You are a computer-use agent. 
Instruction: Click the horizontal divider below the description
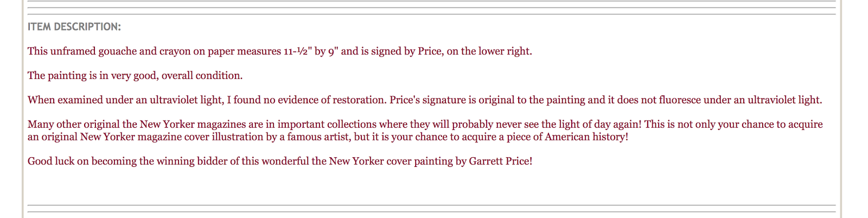click(x=431, y=205)
